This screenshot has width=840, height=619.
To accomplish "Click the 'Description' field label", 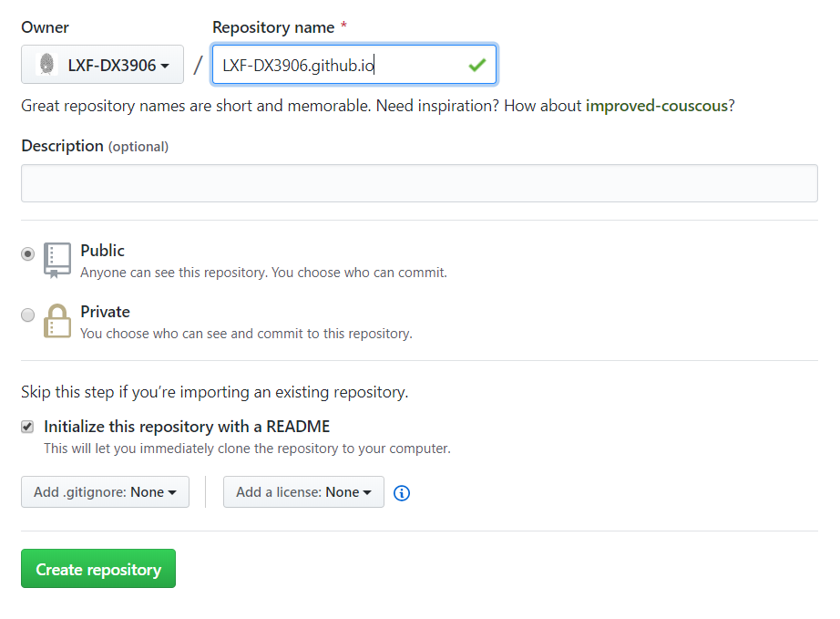I will (x=62, y=146).
